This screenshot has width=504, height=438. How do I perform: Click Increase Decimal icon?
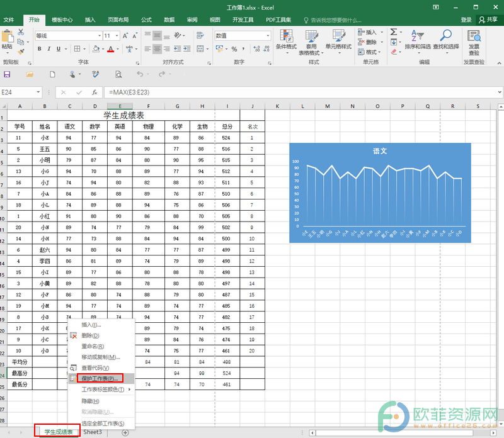click(256, 49)
